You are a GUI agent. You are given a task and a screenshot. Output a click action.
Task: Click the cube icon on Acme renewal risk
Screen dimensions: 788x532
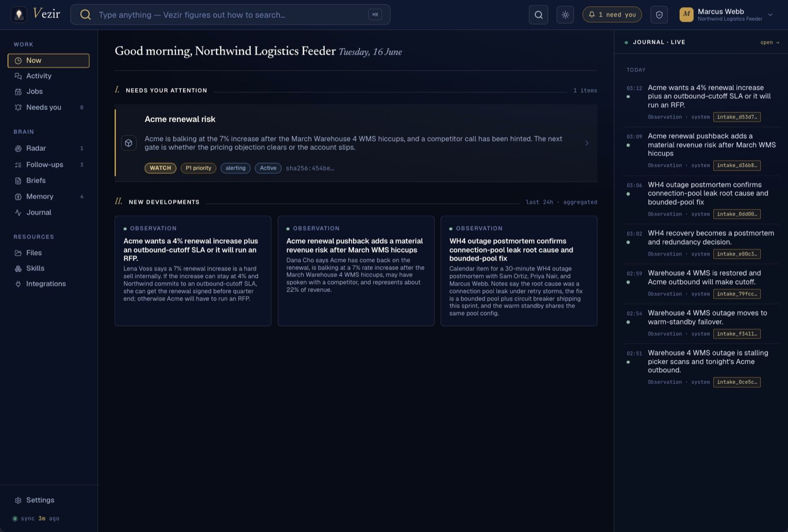(x=129, y=143)
